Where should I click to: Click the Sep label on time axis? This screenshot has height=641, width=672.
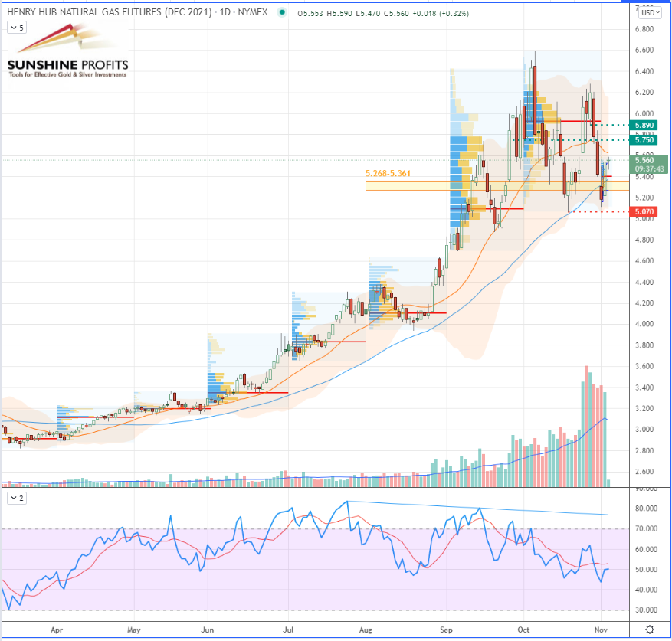click(x=446, y=630)
